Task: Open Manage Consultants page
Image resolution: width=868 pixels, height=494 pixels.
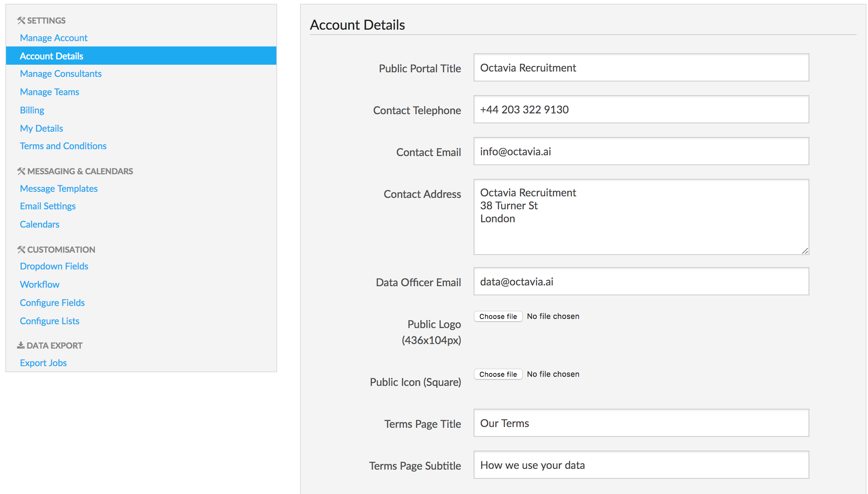Action: tap(61, 74)
